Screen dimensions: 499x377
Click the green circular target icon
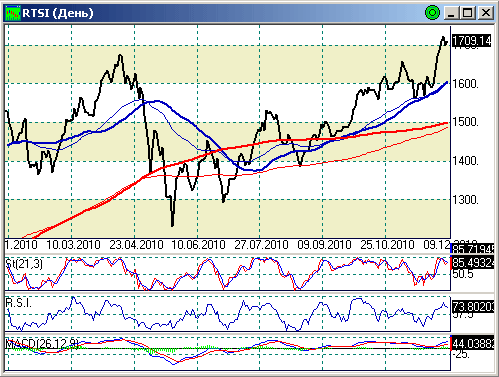pyautogui.click(x=432, y=13)
